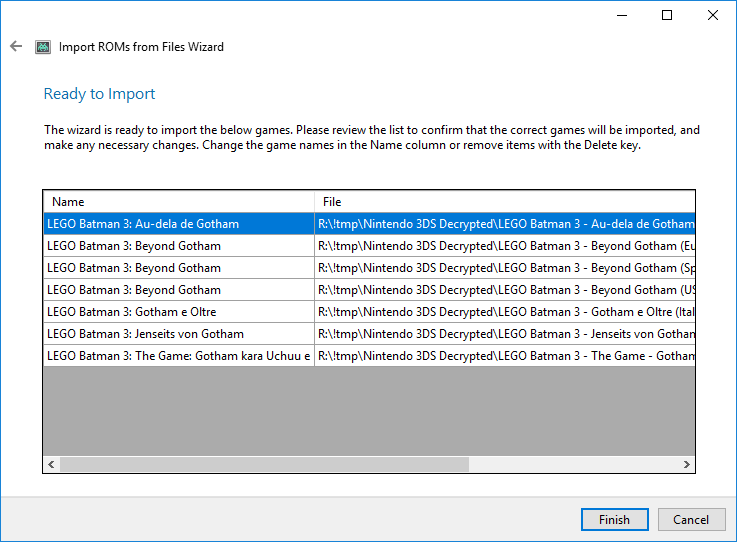Click file path for Gotham e Oltre (Ital
This screenshot has width=737, height=542.
coord(505,312)
